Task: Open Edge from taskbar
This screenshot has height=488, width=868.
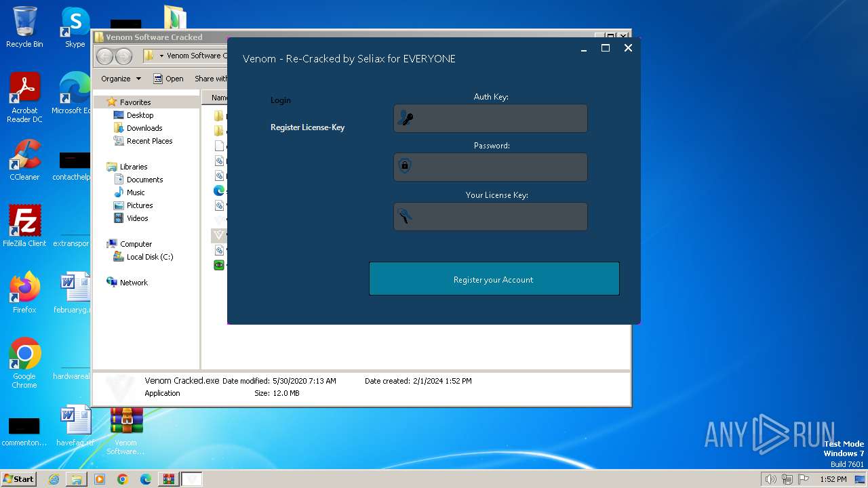Action: (x=146, y=479)
